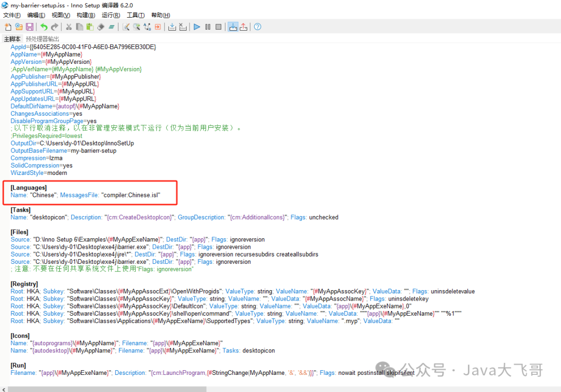Screen dimensions: 561x392
Task: Click the desktopicon task definition line
Action: [175, 217]
